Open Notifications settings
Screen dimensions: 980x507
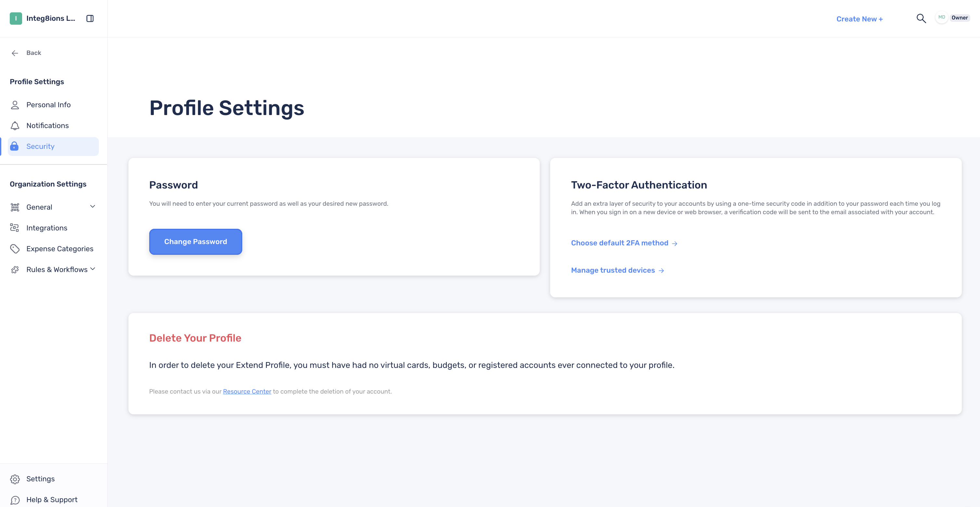53,125
